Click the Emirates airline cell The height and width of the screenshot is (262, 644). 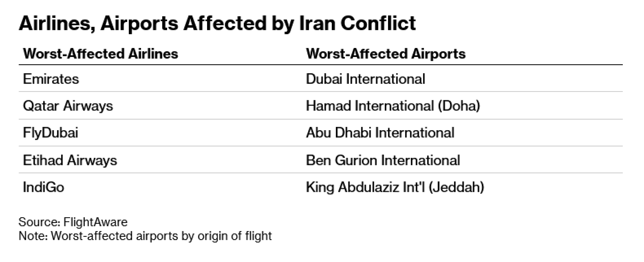[x=51, y=79]
